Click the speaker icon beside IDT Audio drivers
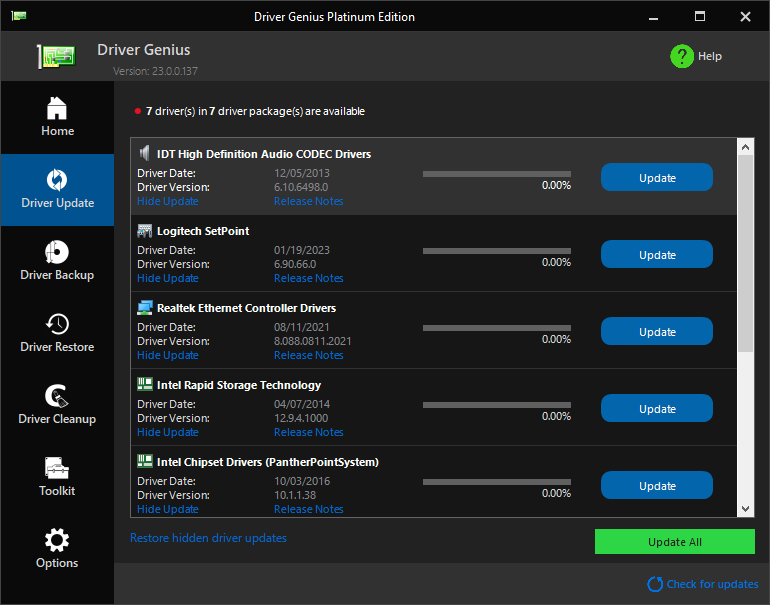This screenshot has width=770, height=605. (x=144, y=153)
